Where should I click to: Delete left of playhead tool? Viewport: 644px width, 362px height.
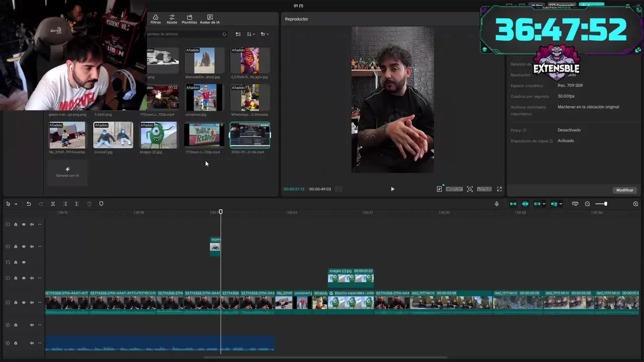pyautogui.click(x=65, y=204)
